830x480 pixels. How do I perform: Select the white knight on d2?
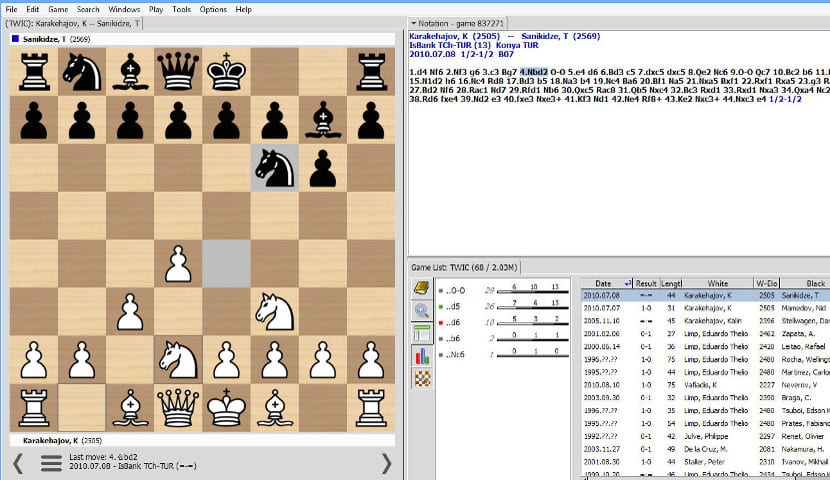pyautogui.click(x=178, y=360)
